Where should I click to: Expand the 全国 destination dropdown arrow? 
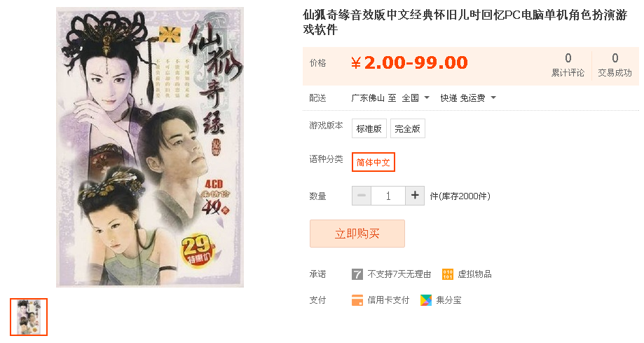[x=427, y=98]
